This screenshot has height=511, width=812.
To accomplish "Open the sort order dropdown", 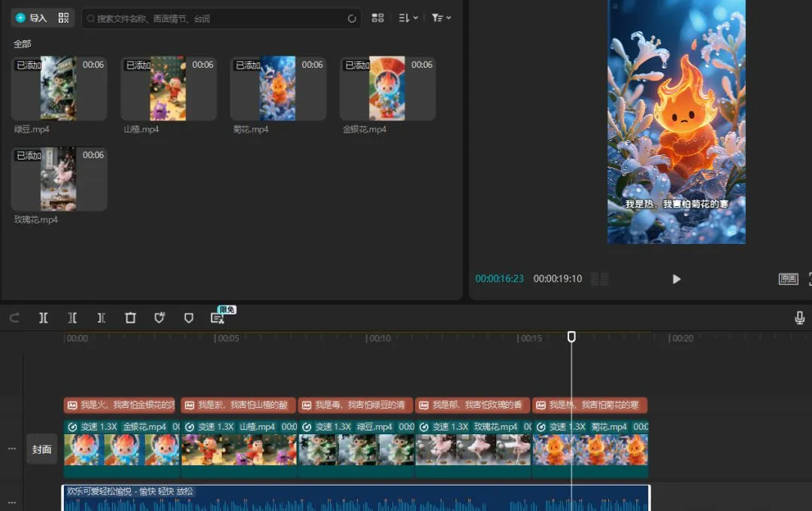I will (x=408, y=17).
